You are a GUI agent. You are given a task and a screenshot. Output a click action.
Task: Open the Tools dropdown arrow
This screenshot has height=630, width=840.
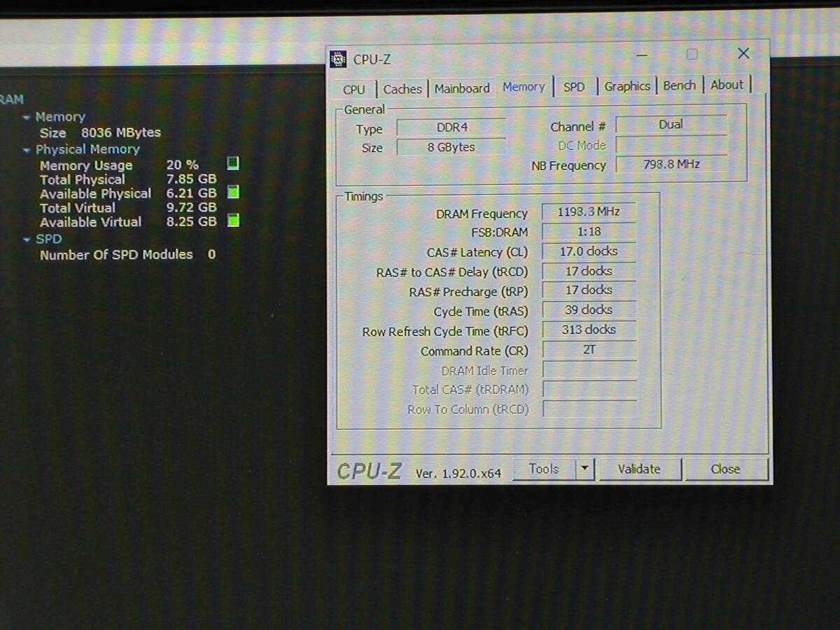click(585, 469)
